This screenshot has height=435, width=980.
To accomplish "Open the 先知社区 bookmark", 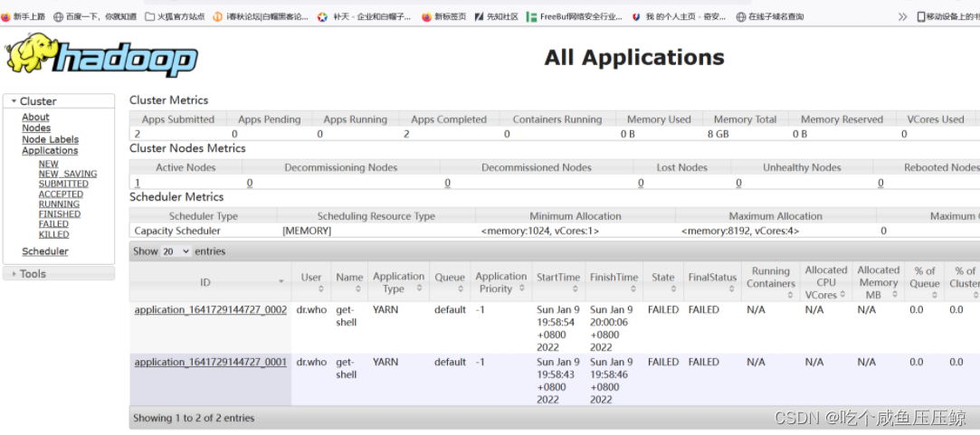I will click(x=496, y=16).
